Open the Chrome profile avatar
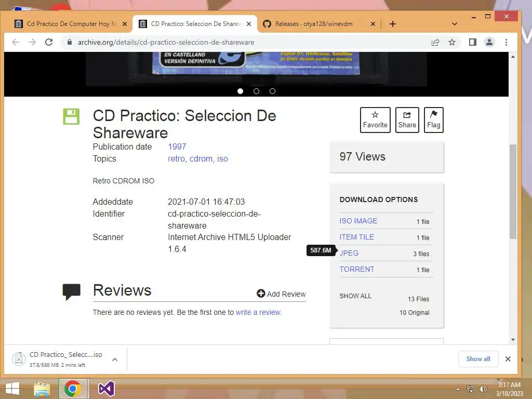Image resolution: width=532 pixels, height=399 pixels. coord(489,42)
